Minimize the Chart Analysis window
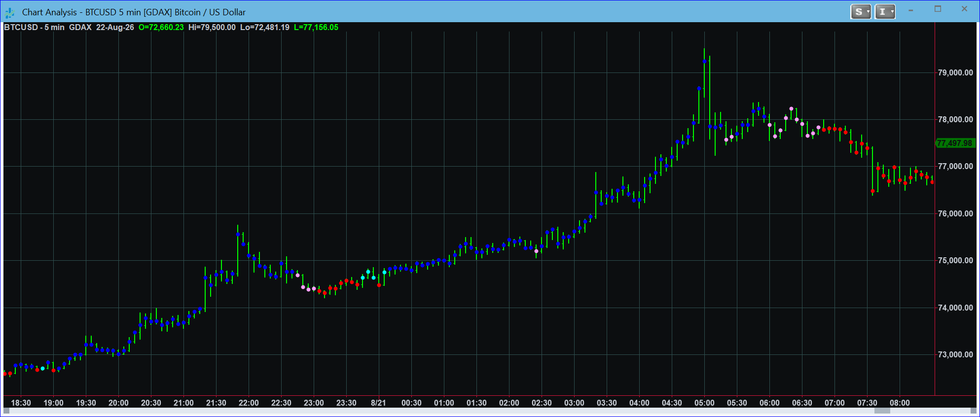Screen dimensions: 980x417 tap(911, 10)
